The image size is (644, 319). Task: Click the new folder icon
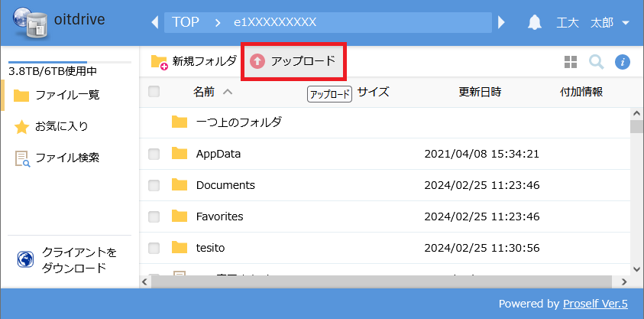(x=159, y=62)
